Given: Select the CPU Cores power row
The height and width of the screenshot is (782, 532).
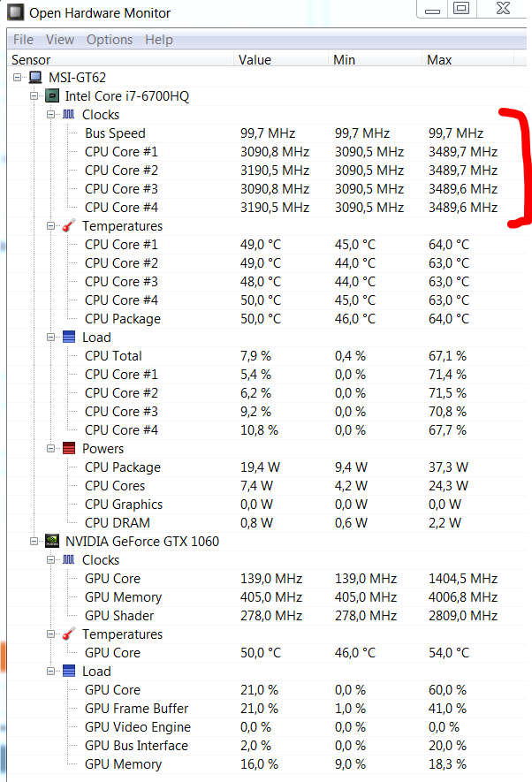Looking at the screenshot, I should tap(267, 486).
